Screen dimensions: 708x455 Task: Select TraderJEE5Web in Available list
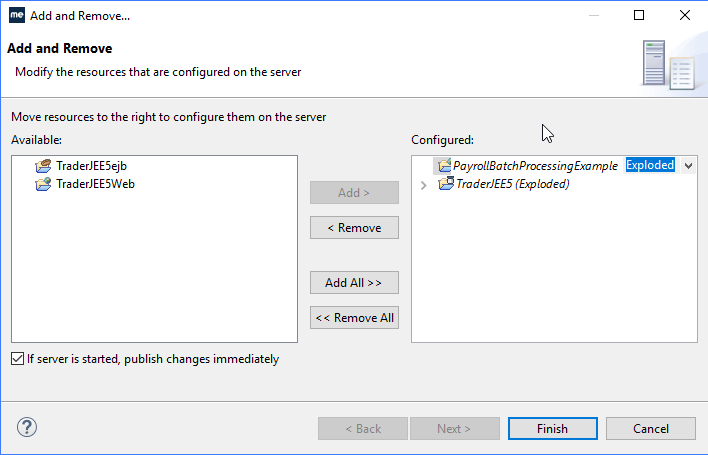point(95,183)
